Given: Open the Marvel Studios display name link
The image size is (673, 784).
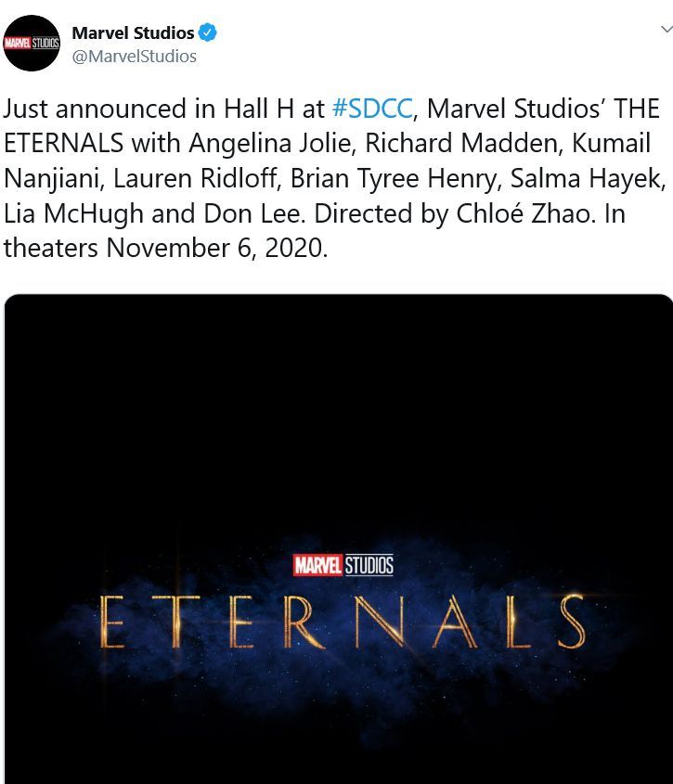Looking at the screenshot, I should (x=133, y=33).
